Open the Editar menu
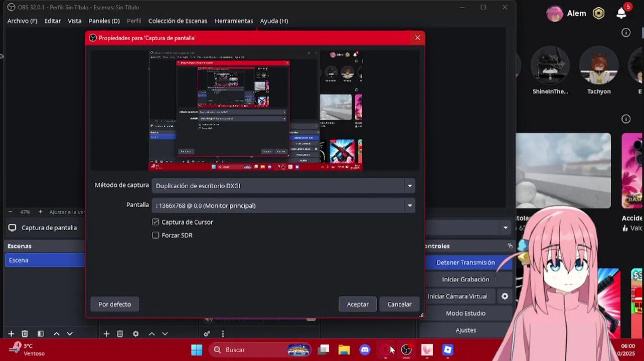 [x=52, y=21]
